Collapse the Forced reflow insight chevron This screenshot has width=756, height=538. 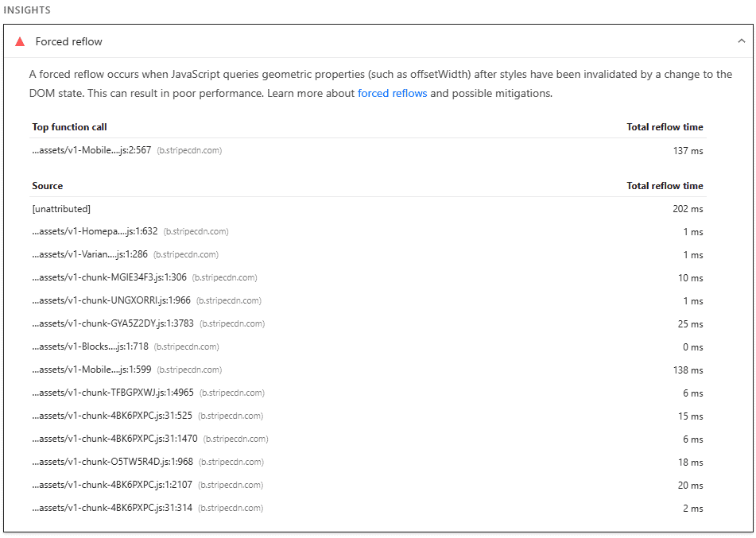[741, 41]
